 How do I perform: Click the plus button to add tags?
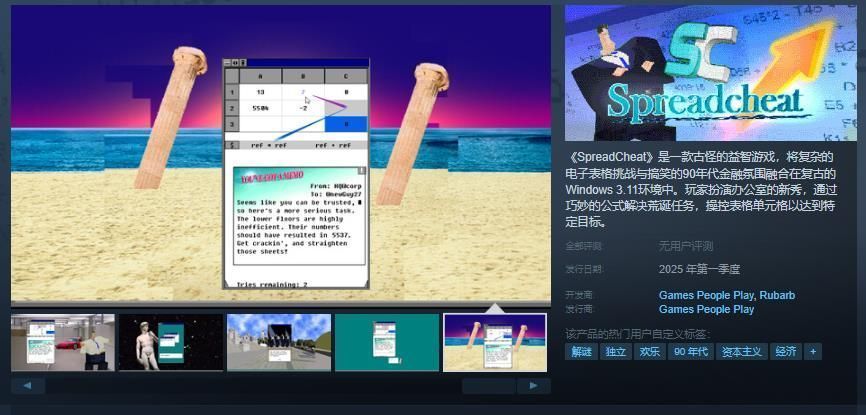pos(813,351)
